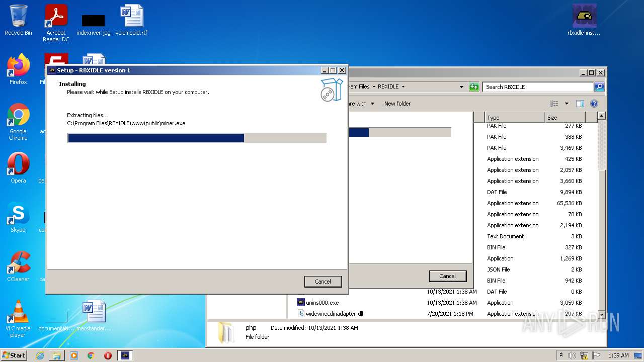This screenshot has height=362, width=644.
Task: Open network status tray icon
Action: pos(584,355)
